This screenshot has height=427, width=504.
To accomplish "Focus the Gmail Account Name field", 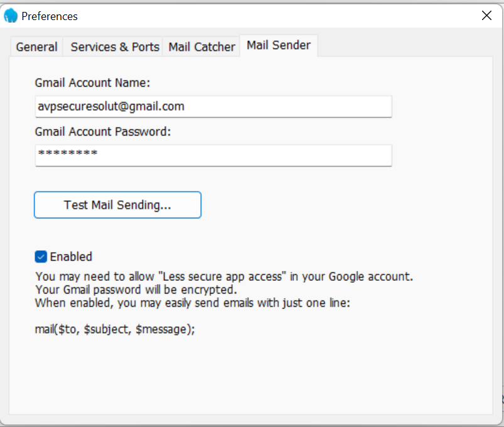I will [213, 107].
